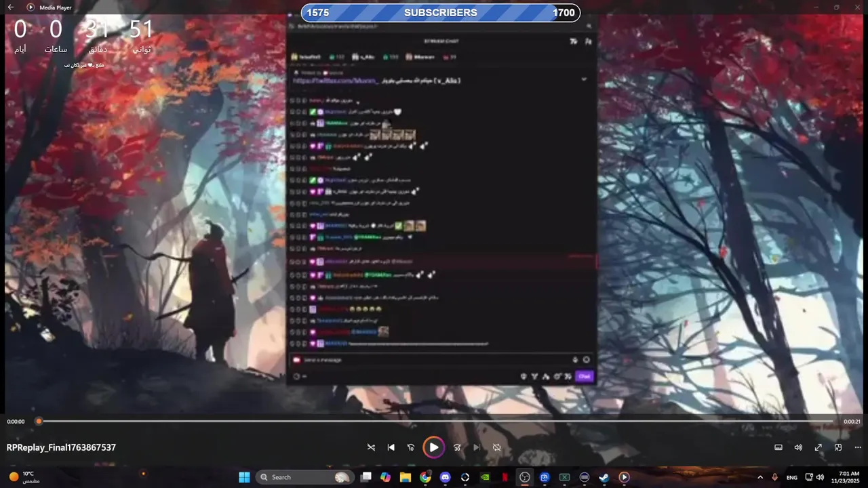Screen dimensions: 868x488
Task: Open File Explorer from the taskbar
Action: [x=406, y=477]
